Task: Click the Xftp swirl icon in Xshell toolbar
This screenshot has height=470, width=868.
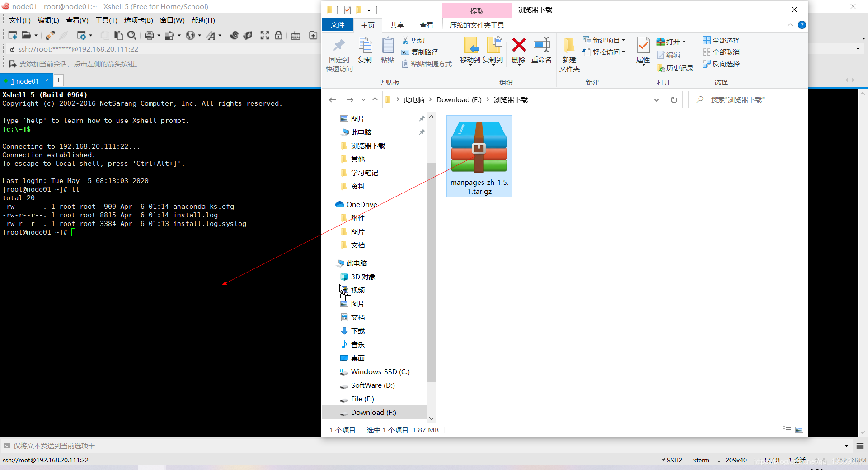Action: (x=234, y=35)
